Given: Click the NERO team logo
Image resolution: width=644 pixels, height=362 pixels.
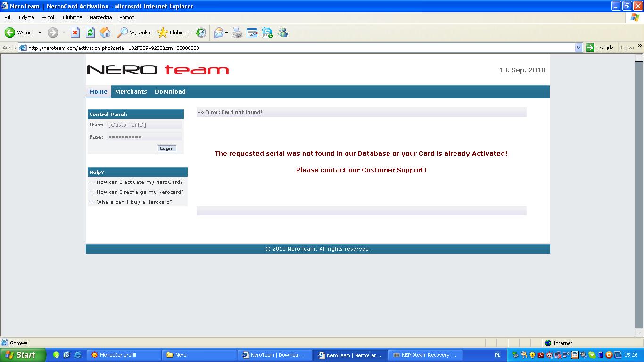Looking at the screenshot, I should 158,70.
